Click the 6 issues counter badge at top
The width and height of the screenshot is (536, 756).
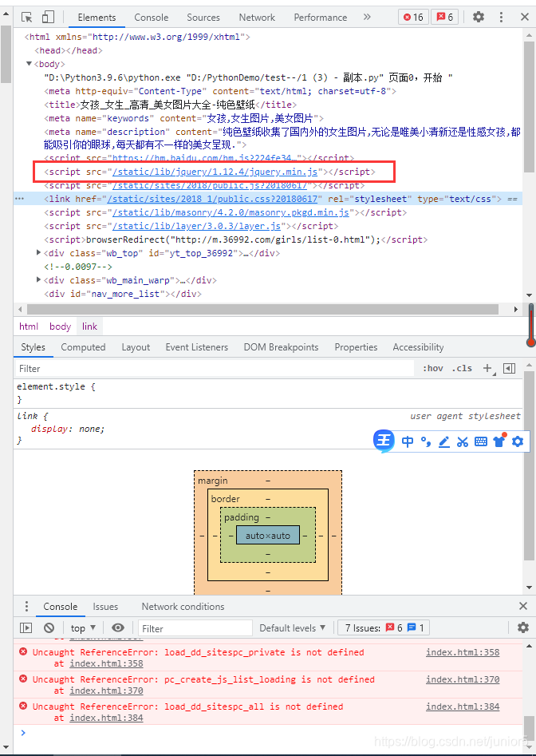tap(444, 18)
